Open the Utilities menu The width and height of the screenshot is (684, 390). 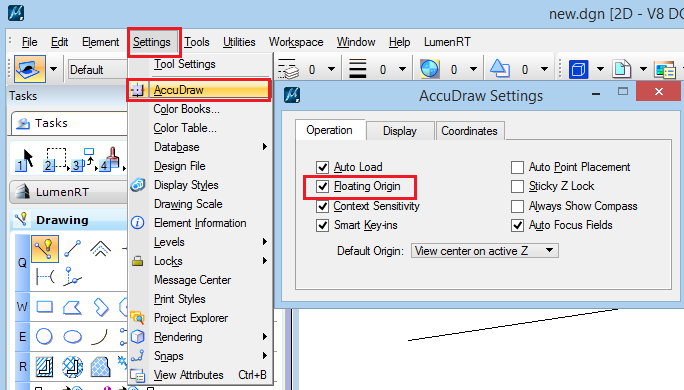tap(239, 42)
